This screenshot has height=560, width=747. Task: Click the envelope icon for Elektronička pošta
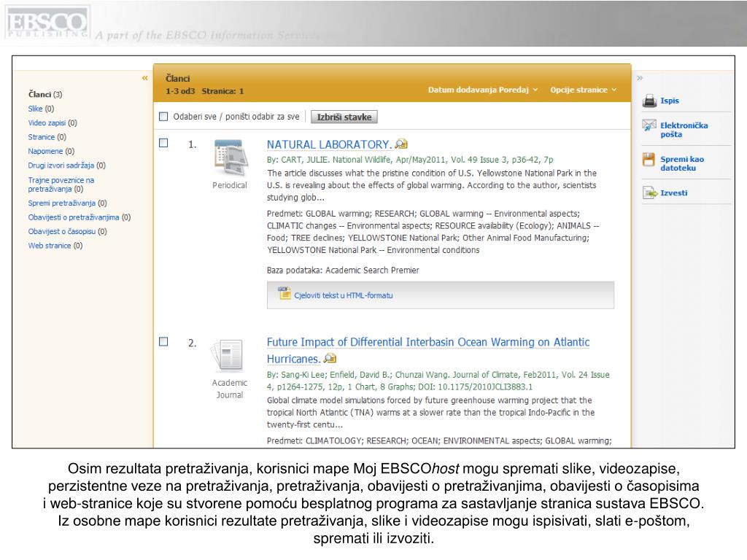(649, 125)
